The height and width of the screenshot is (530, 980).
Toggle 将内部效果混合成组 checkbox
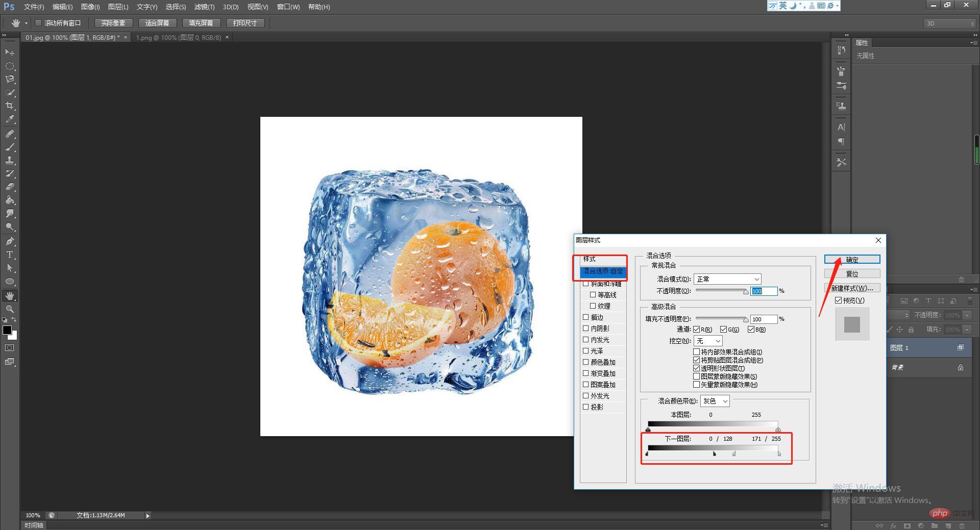(x=697, y=352)
